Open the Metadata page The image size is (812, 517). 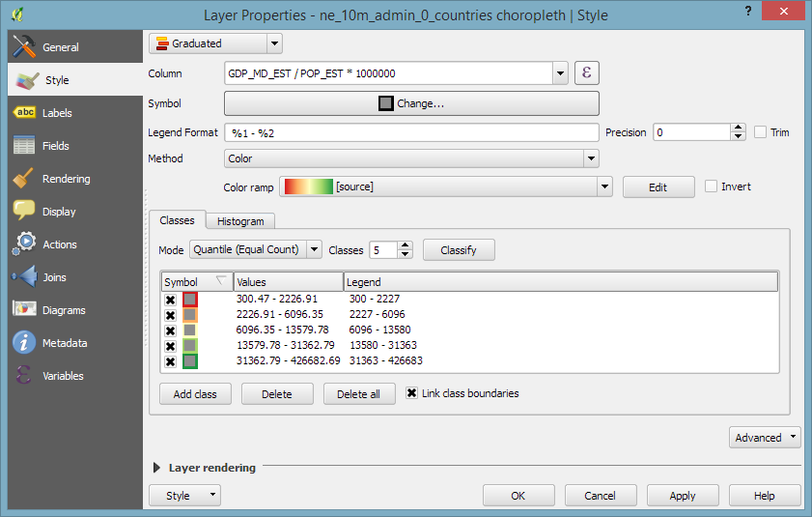tap(64, 343)
